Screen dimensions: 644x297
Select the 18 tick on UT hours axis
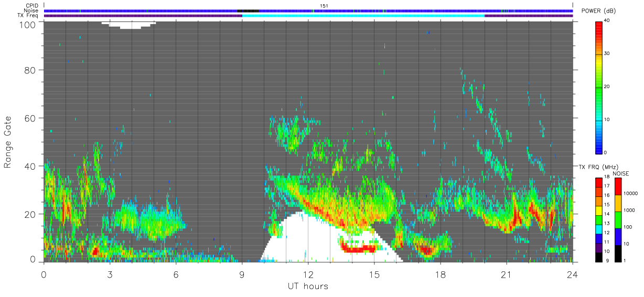441,274
